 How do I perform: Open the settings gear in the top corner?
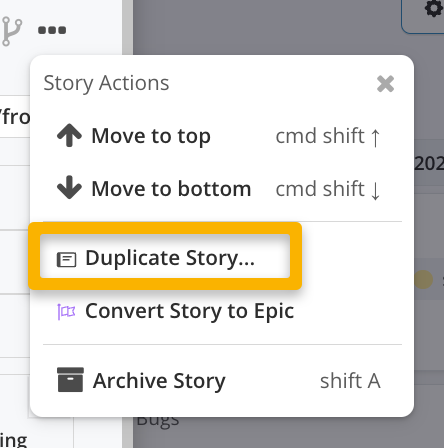[434, 8]
